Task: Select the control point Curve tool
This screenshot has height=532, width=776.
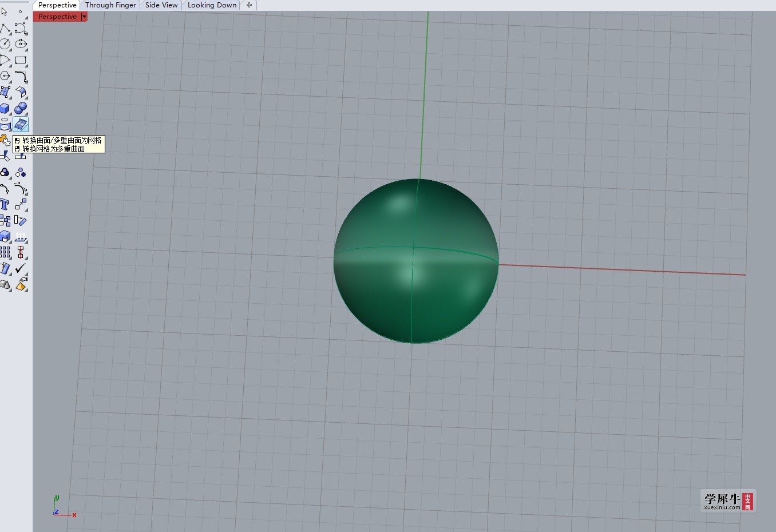Action: 21,27
